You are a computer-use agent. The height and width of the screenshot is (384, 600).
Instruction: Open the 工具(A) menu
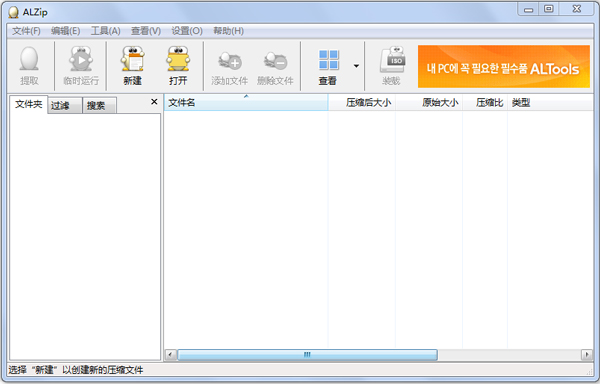(106, 31)
